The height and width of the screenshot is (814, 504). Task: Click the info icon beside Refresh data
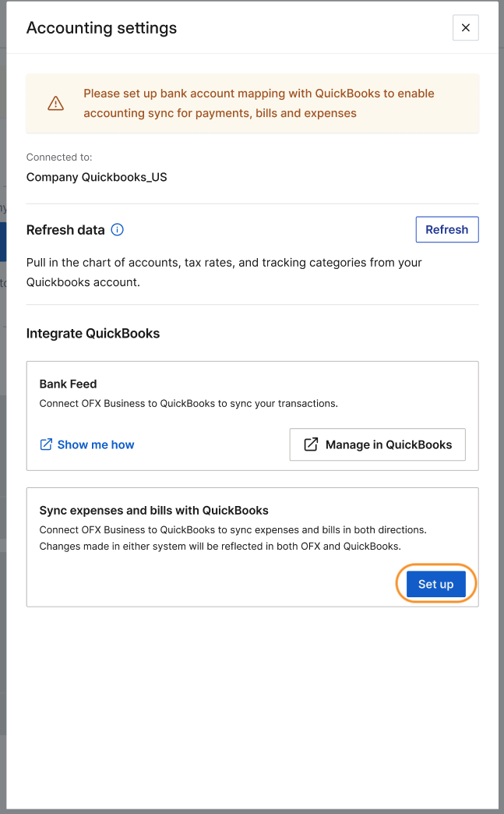[x=118, y=230]
